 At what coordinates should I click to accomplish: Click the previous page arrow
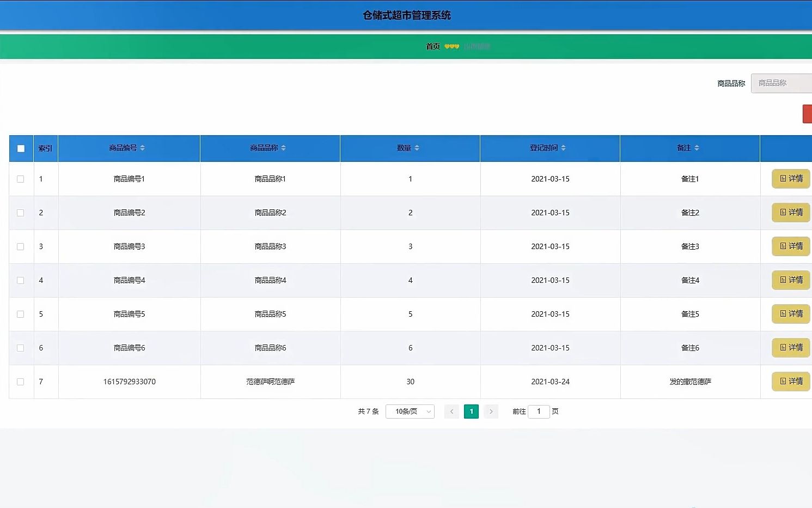(x=451, y=412)
